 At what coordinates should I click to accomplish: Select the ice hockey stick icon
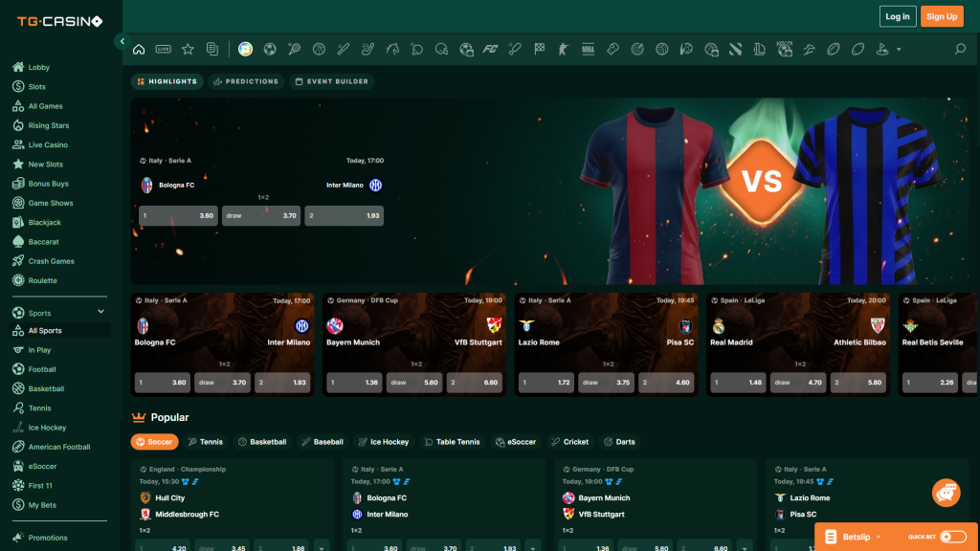point(368,50)
